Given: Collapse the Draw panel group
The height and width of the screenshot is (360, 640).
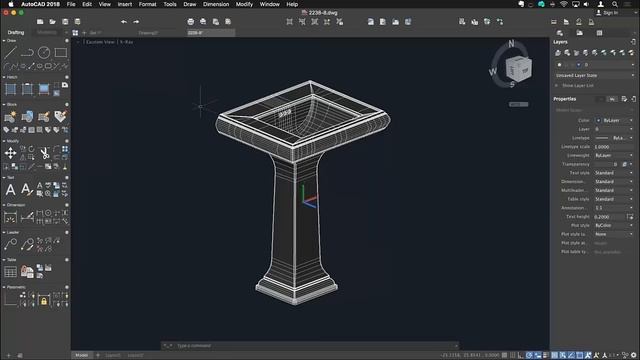Looking at the screenshot, I should (4, 41).
